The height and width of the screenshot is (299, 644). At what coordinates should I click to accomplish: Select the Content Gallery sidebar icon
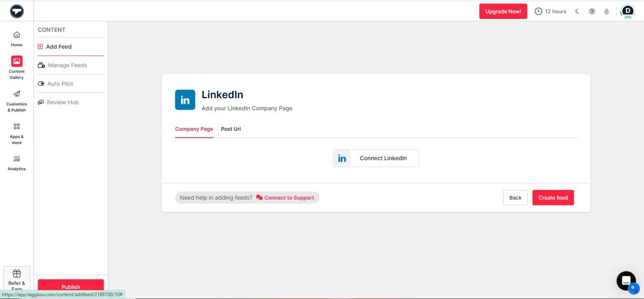(16, 66)
